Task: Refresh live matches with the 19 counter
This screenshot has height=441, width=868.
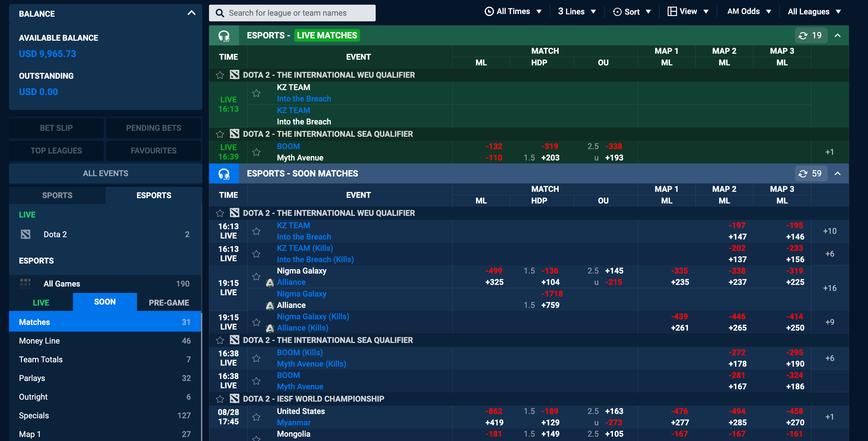Action: 811,35
